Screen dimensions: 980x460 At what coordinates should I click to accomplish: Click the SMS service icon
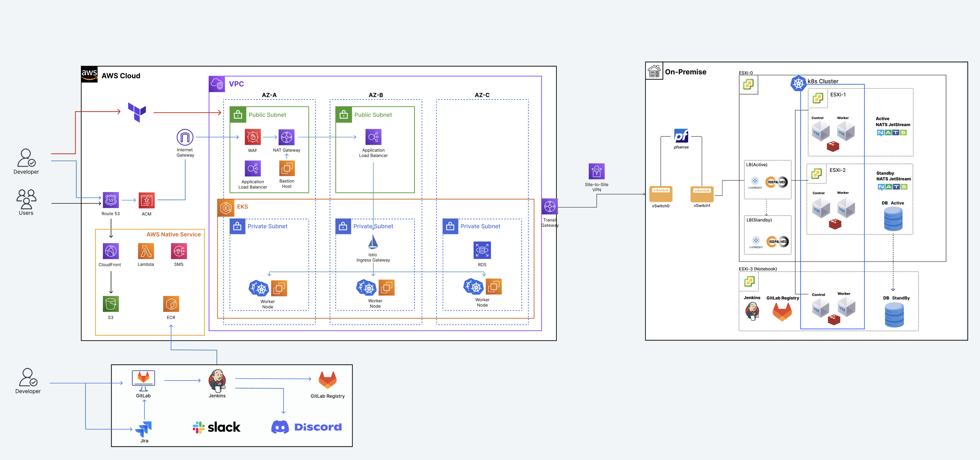coord(179,251)
